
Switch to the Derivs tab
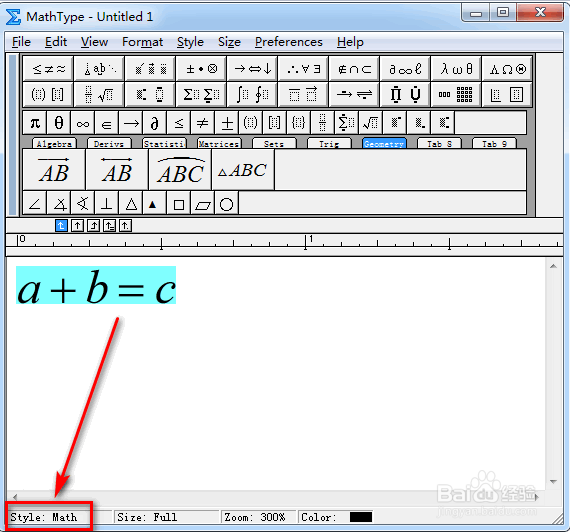tap(109, 143)
